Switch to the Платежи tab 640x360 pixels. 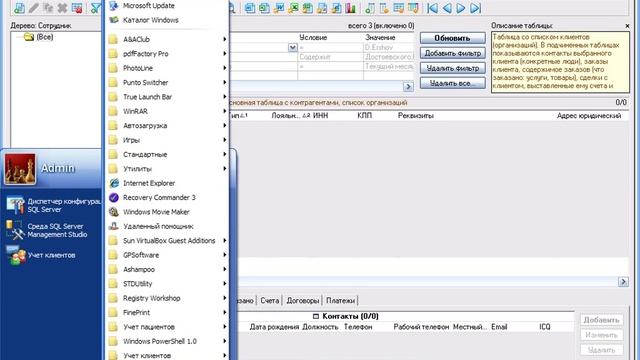coord(340,301)
